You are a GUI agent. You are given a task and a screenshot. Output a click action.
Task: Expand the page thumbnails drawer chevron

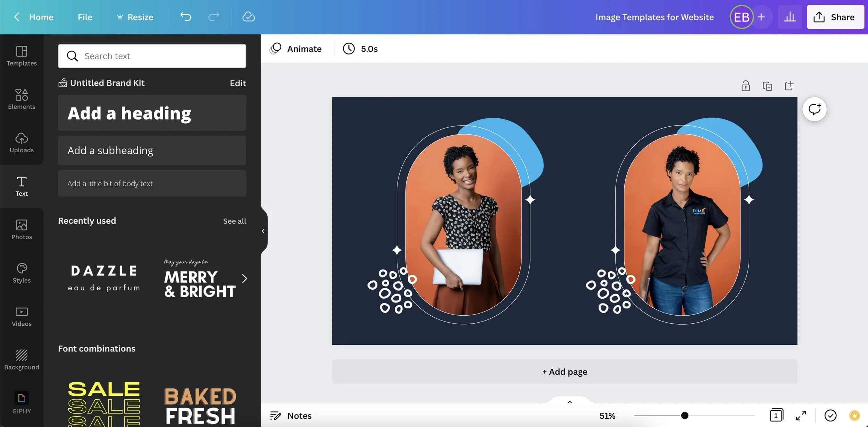point(569,402)
